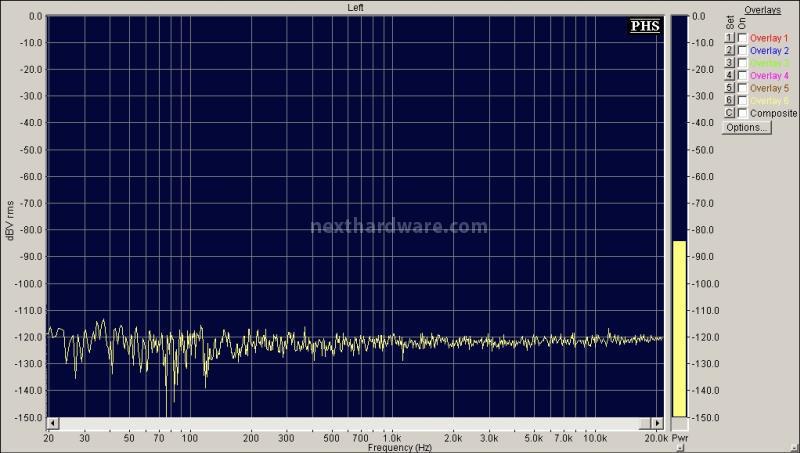
Task: Click the Pwr label under power bar
Action: point(680,438)
